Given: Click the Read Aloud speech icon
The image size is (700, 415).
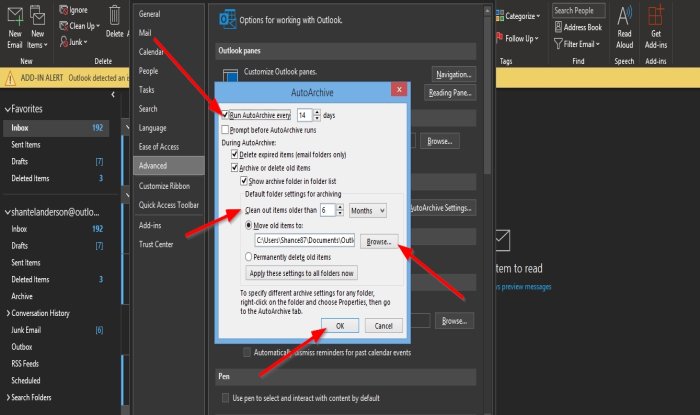Looking at the screenshot, I should [625, 16].
